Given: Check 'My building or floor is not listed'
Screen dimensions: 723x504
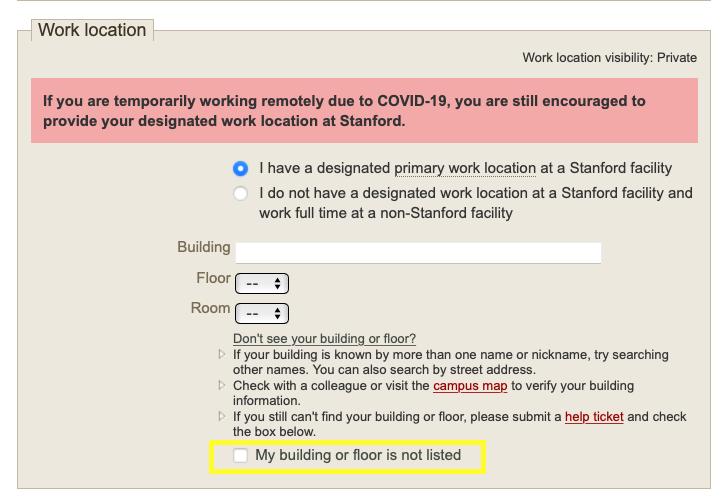Looking at the screenshot, I should click(241, 456).
